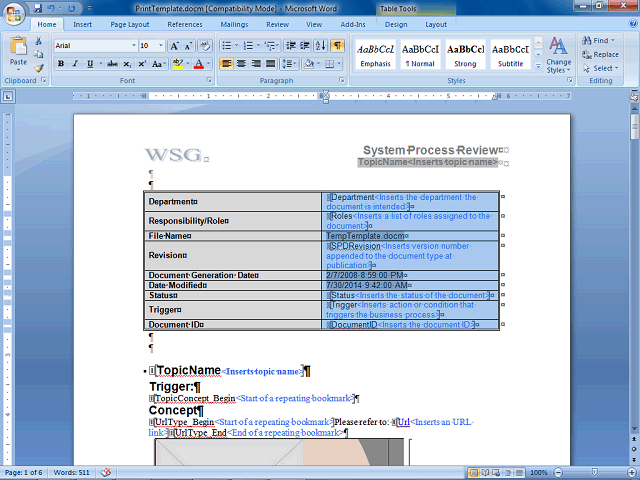
Task: Click the Change Styles button
Action: tap(558, 55)
